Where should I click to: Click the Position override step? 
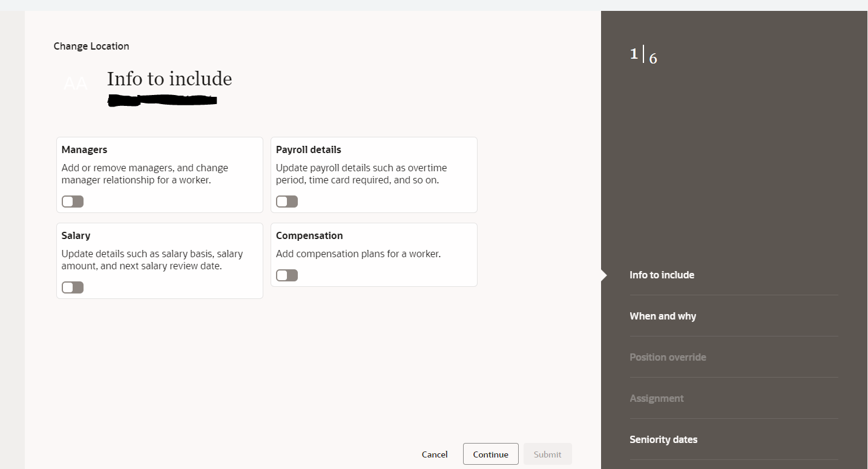click(x=668, y=357)
